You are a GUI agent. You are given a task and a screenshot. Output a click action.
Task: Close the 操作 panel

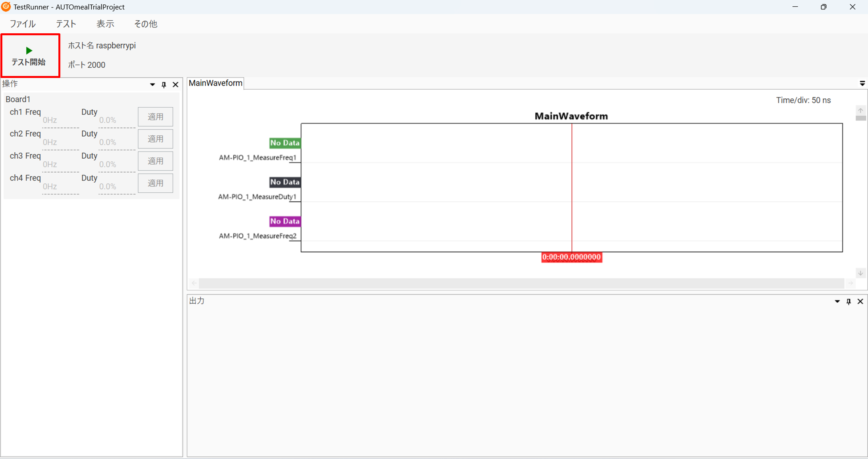pos(176,85)
